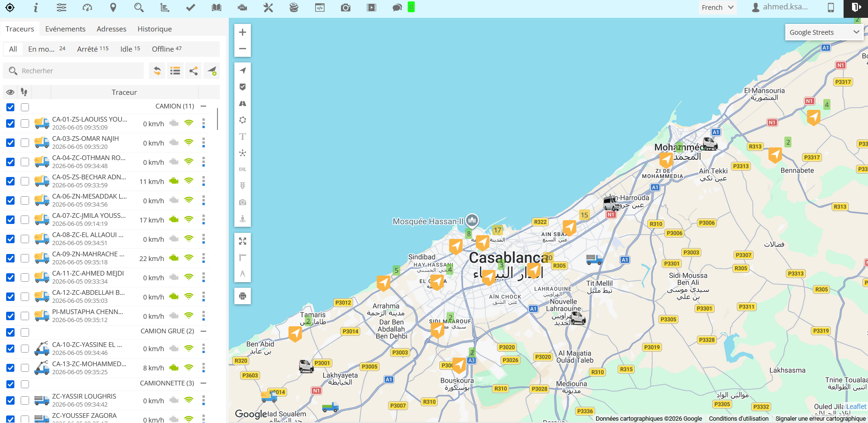Collapse the CAMION (11) group
The image size is (868, 423).
pyautogui.click(x=203, y=106)
